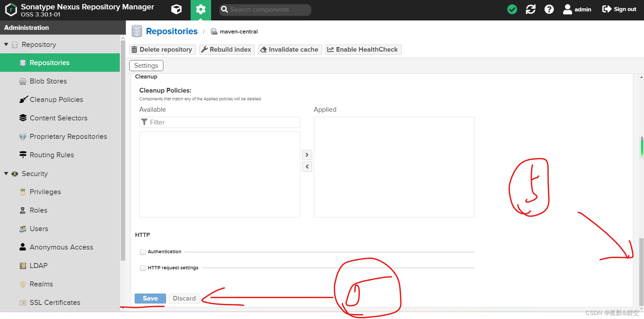The height and width of the screenshot is (319, 644).
Task: Click the move-right arrow to apply policy
Action: [307, 155]
